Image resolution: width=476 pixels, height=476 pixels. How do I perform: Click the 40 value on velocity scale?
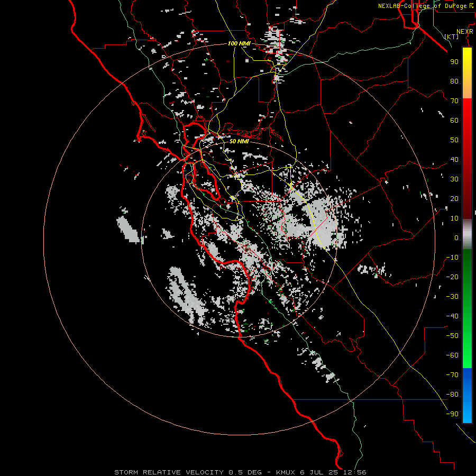(x=454, y=160)
